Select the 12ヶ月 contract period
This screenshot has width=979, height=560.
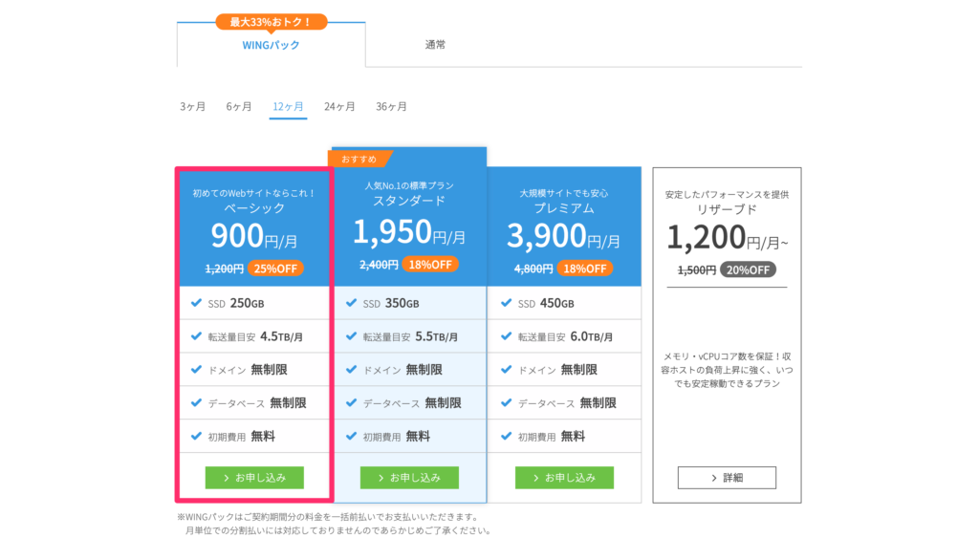point(288,107)
